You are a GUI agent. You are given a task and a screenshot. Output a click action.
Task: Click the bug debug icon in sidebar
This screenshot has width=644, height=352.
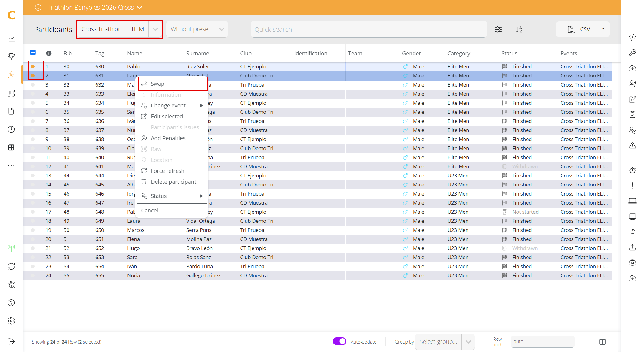pos(11,285)
